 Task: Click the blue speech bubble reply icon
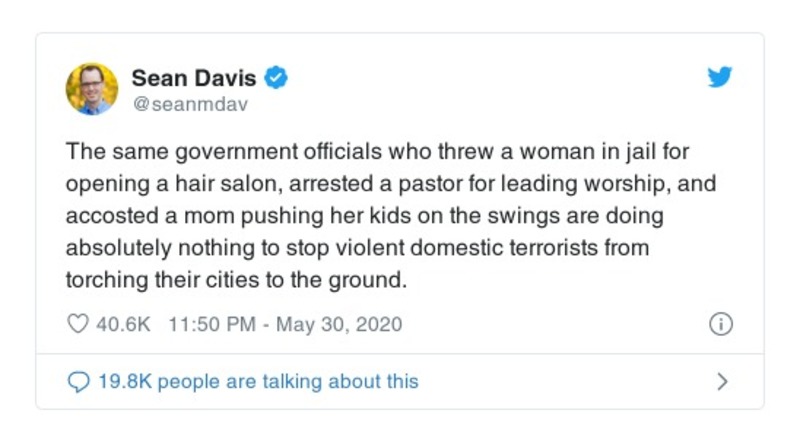click(78, 381)
